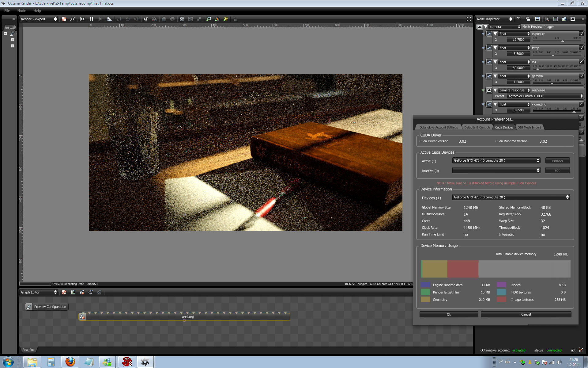Image resolution: width=588 pixels, height=368 pixels.
Task: Click the camera icon in Node Inspector toolbar
Action: (x=547, y=19)
